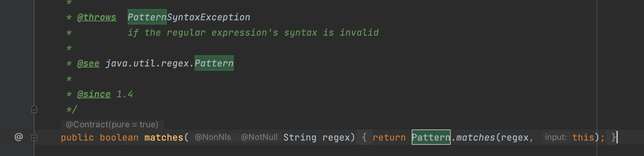
Task: Click the String parameter type
Action: click(x=300, y=137)
